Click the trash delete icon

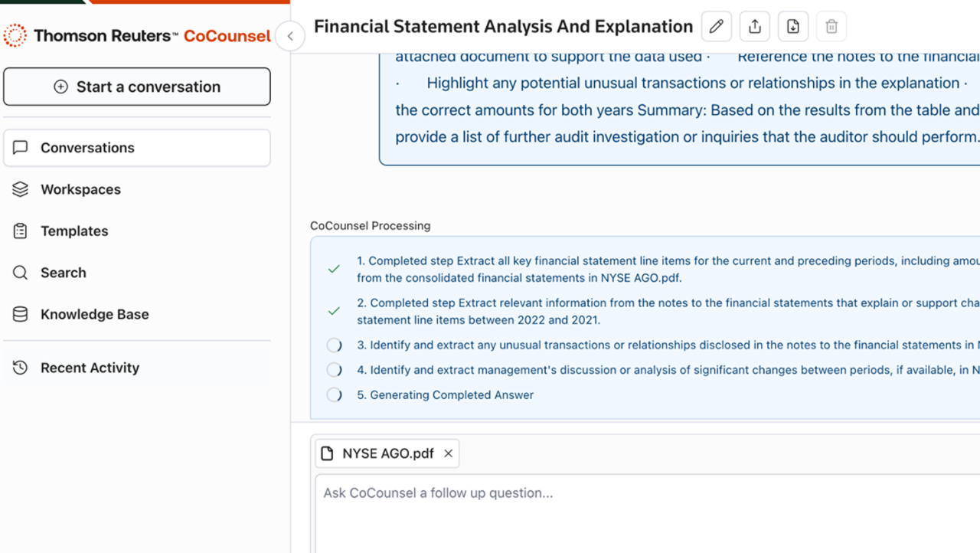point(831,27)
